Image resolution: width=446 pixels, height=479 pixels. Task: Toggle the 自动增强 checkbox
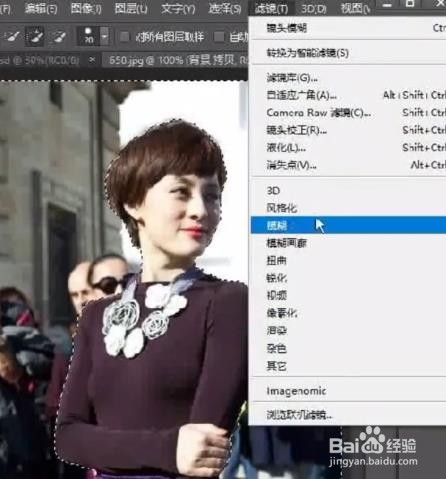219,37
